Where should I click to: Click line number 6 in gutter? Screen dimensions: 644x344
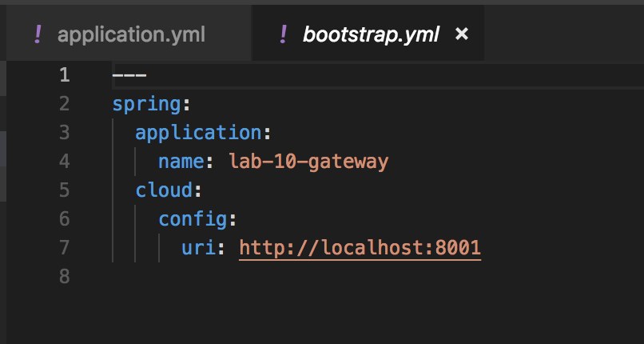(x=64, y=219)
